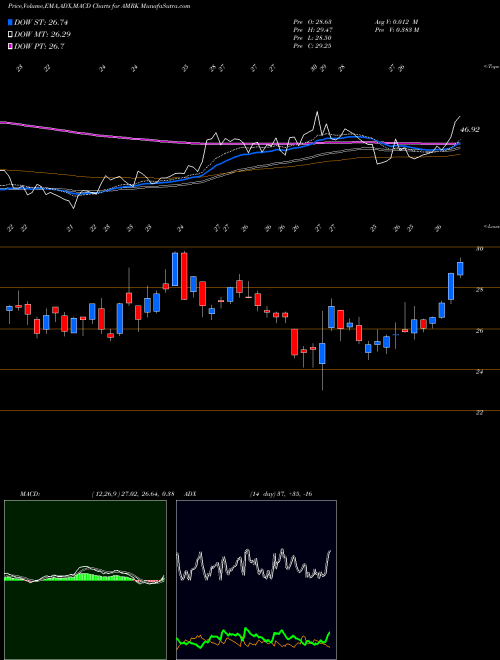Click the ADX values '(14 day) 37, +35, -16'
The image size is (500, 660).
pyautogui.click(x=281, y=494)
